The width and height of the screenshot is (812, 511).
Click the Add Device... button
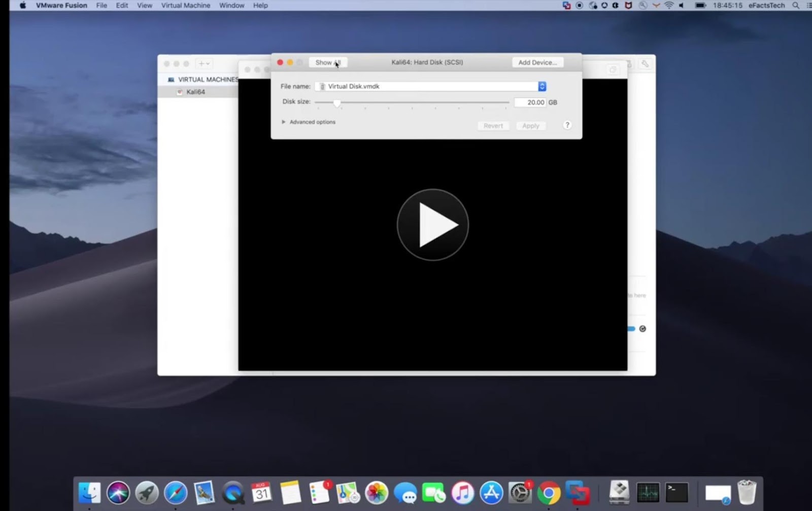(x=537, y=62)
